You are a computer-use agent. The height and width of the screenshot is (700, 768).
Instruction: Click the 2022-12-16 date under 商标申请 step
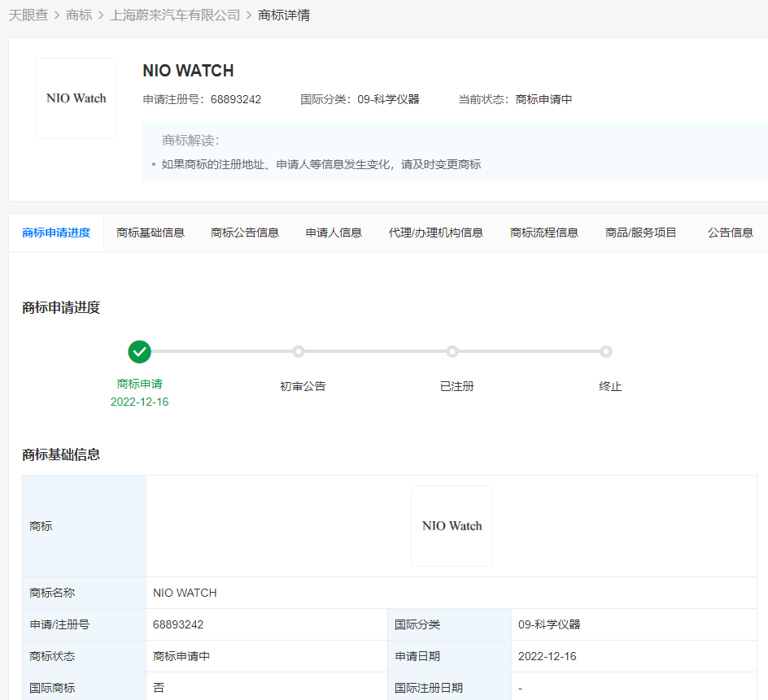click(140, 402)
